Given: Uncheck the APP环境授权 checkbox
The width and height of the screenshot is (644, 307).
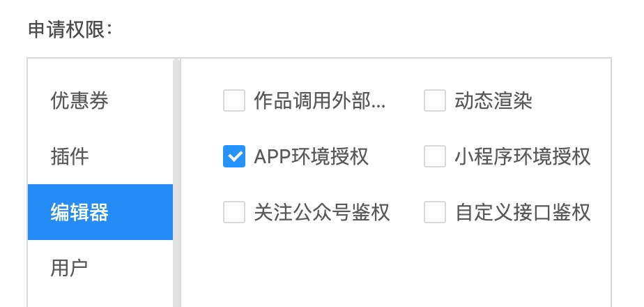Looking at the screenshot, I should click(234, 156).
